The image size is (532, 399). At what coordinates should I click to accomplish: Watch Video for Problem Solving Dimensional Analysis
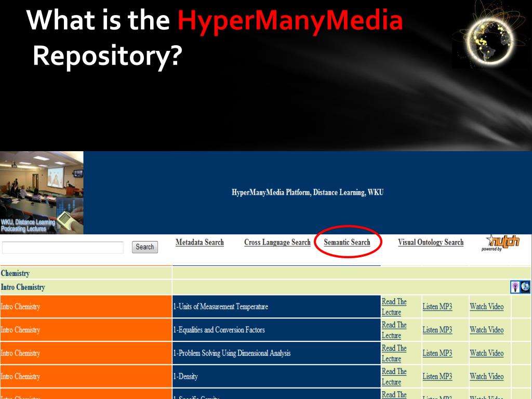[x=486, y=353]
